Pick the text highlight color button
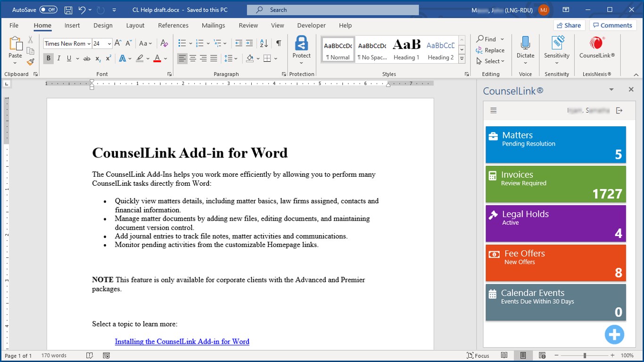644x362 pixels. (x=140, y=58)
